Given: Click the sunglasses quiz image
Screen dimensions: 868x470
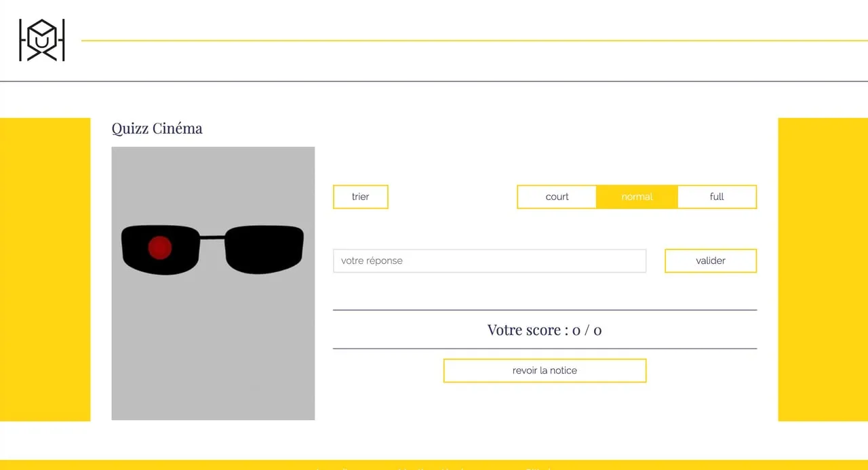Looking at the screenshot, I should [213, 283].
